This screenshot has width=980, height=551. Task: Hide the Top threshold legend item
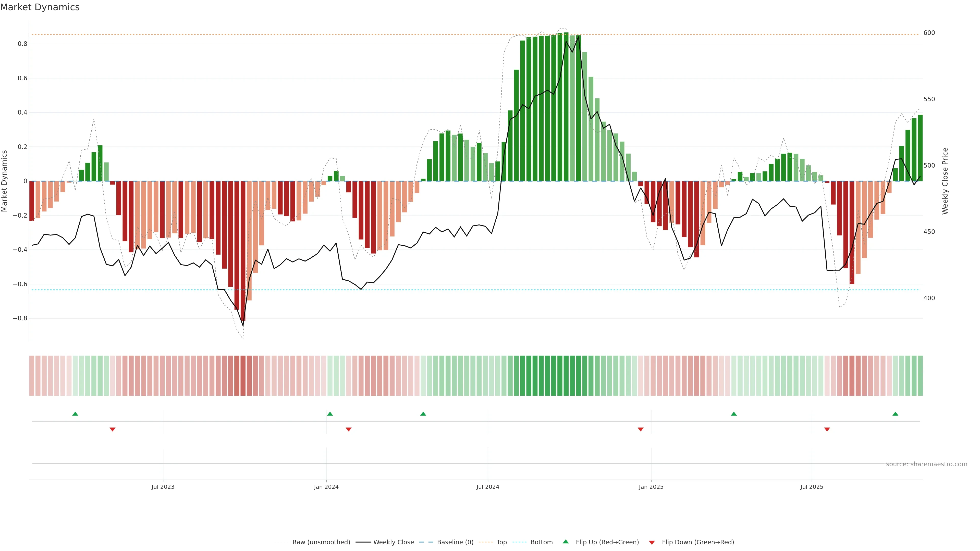(x=501, y=542)
